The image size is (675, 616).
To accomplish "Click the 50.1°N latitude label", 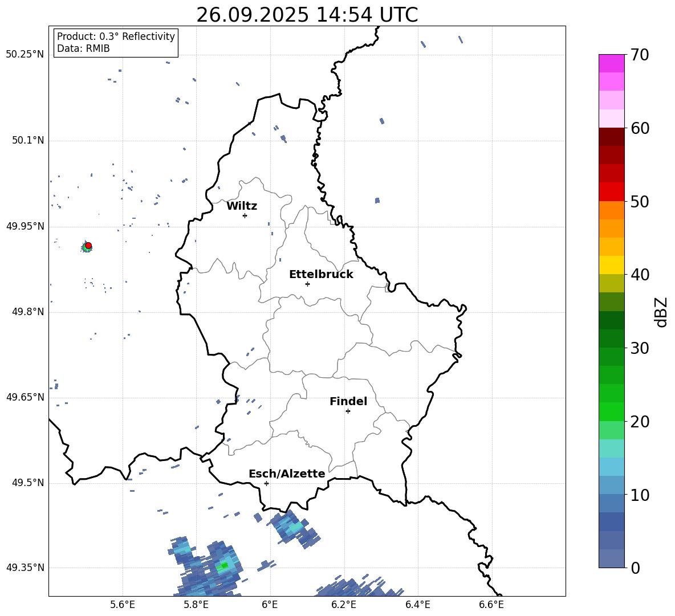I will coord(27,140).
